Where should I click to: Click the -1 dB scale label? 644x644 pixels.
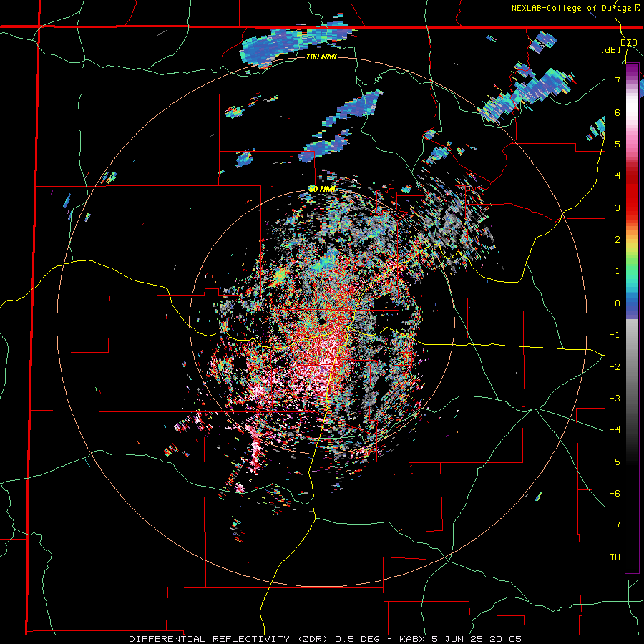click(615, 335)
